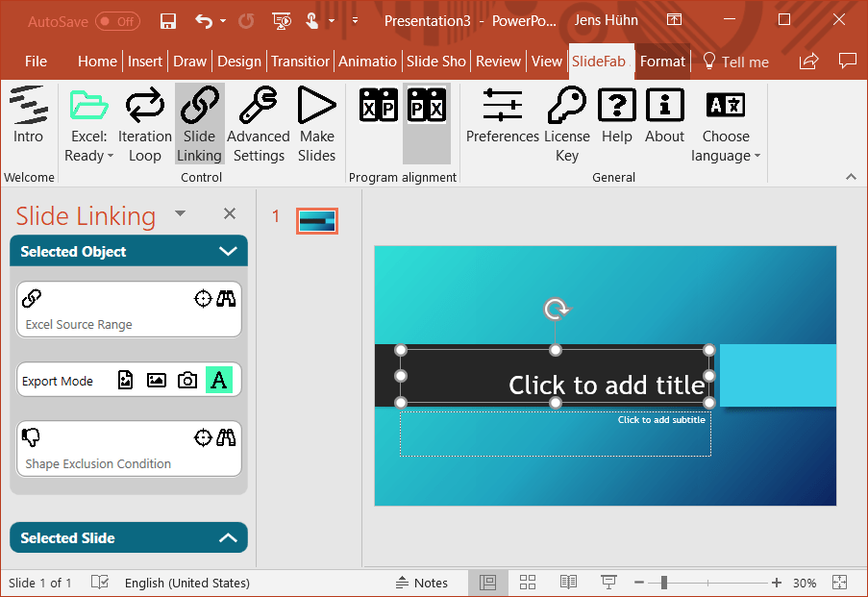Click the Touch/Mouse Mode hand icon
The width and height of the screenshot is (868, 597).
coord(312,21)
